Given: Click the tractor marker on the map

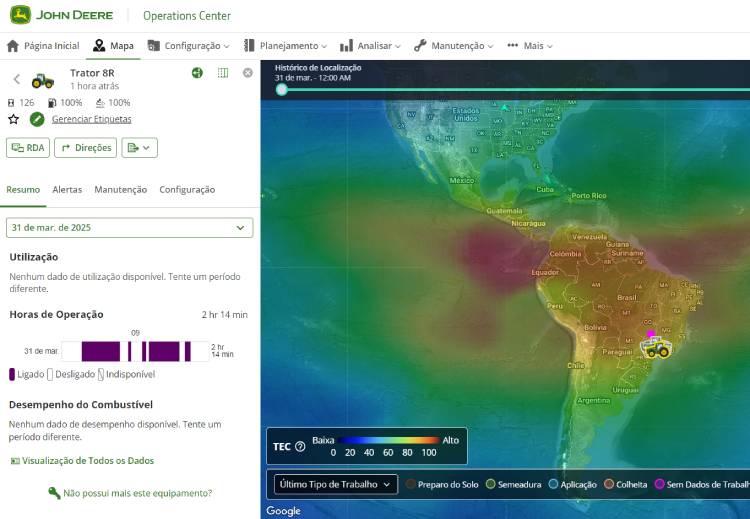Looking at the screenshot, I should point(656,346).
